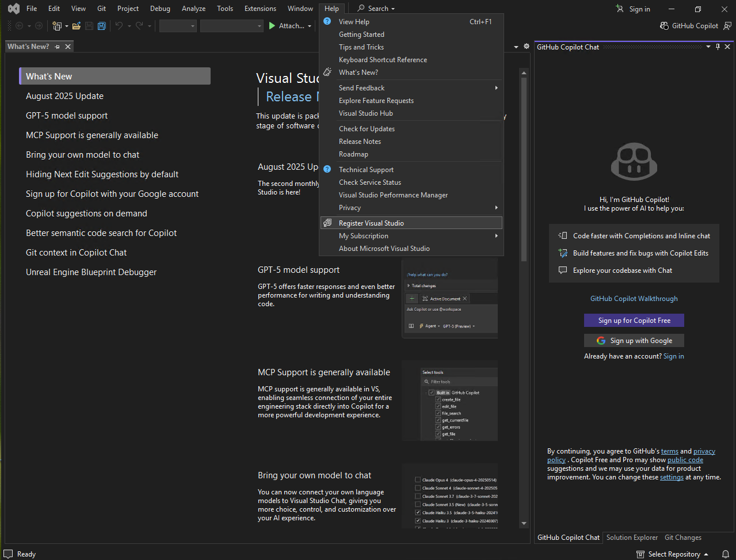This screenshot has height=560, width=736.
Task: Open the notifications bell in the status bar
Action: coord(726,554)
